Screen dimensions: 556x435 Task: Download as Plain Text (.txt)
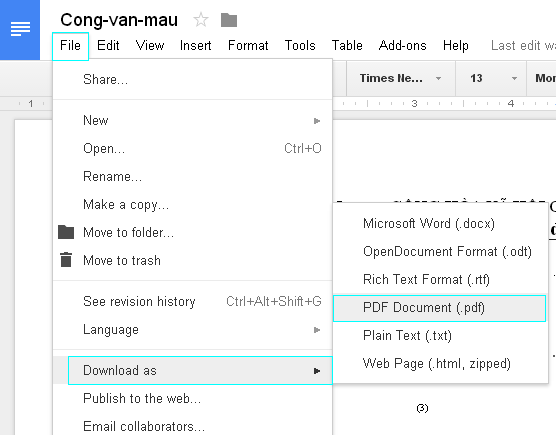440,336
